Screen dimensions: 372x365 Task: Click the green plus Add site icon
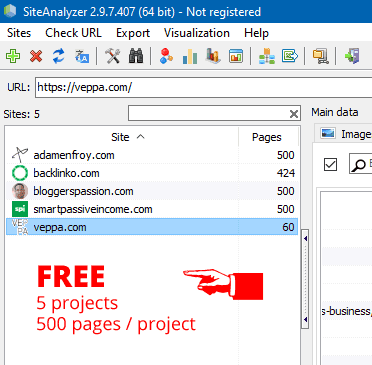(13, 56)
